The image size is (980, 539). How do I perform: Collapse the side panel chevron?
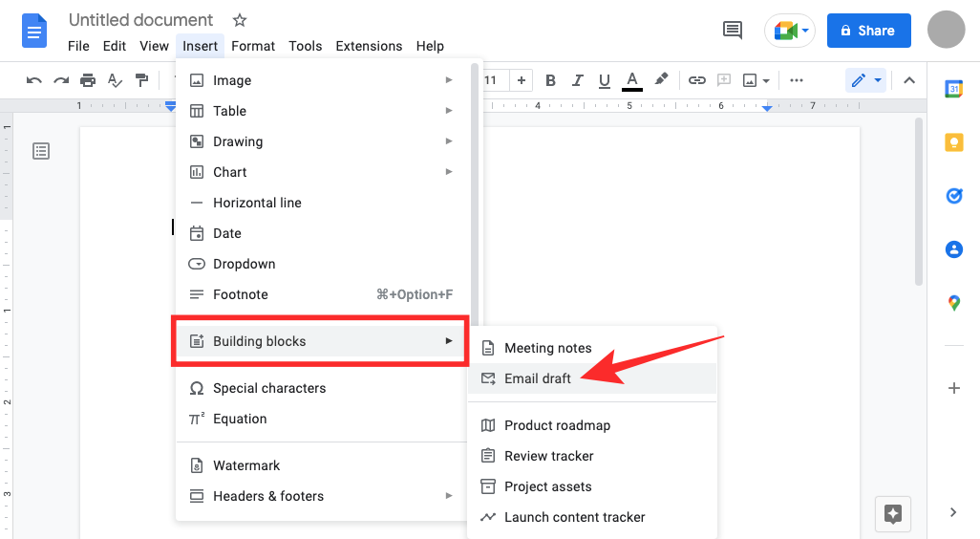(x=953, y=512)
